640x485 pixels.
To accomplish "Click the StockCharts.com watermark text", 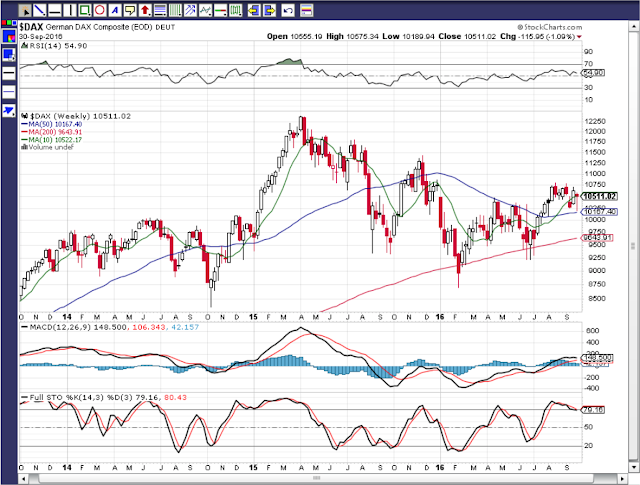I will coord(550,27).
